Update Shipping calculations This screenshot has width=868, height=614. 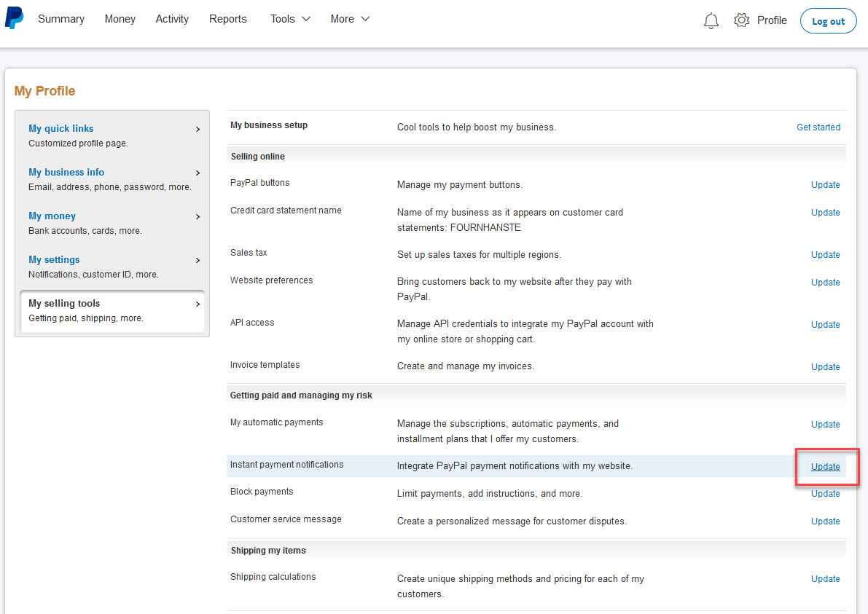(826, 578)
